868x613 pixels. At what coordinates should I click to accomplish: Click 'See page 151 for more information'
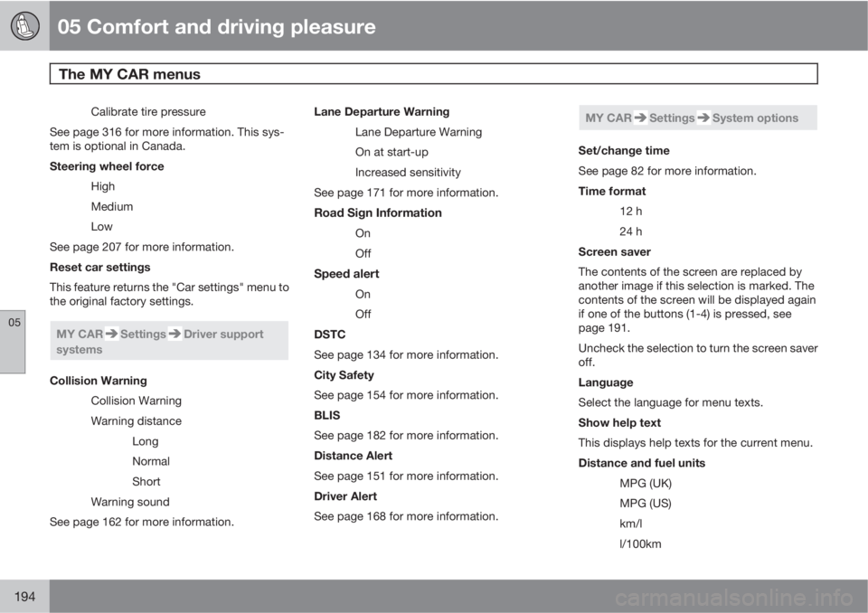click(x=406, y=476)
